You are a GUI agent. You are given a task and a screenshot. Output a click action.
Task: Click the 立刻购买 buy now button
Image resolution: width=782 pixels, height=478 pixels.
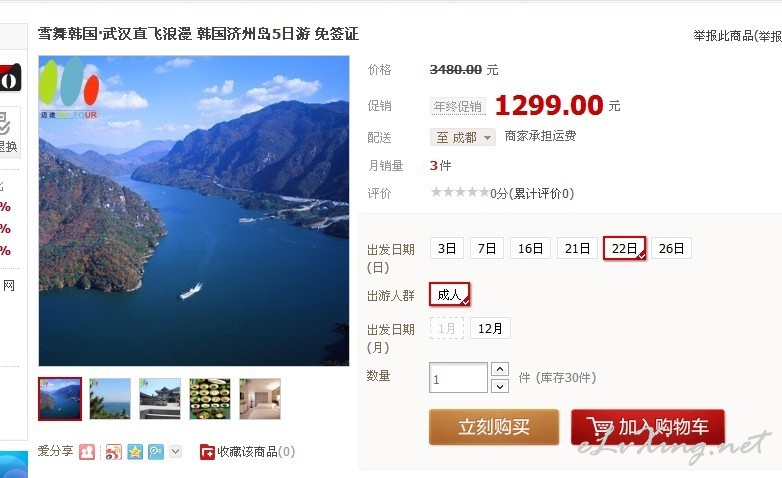[494, 427]
